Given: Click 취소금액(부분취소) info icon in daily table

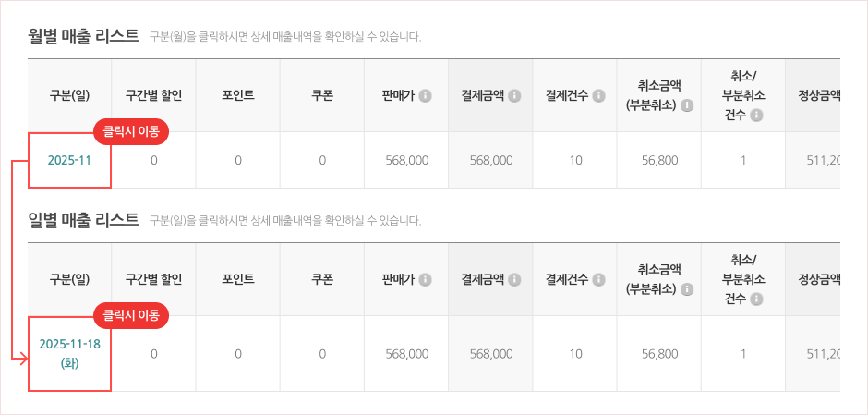Looking at the screenshot, I should pyautogui.click(x=687, y=289).
